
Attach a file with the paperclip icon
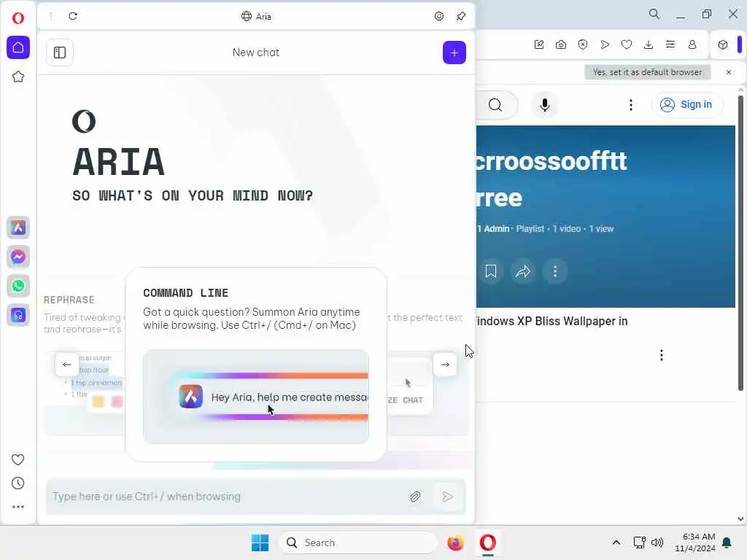coord(415,497)
